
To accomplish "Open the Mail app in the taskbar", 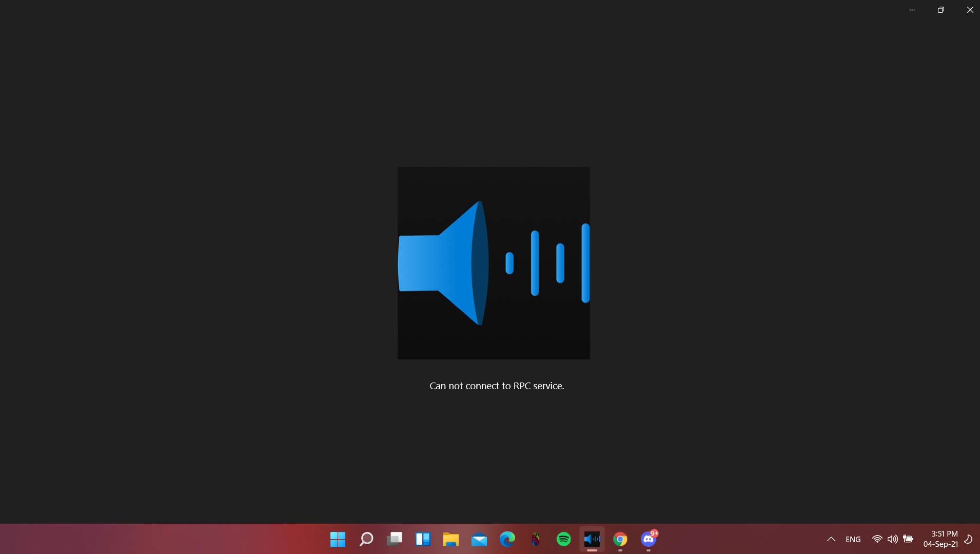I will click(479, 539).
